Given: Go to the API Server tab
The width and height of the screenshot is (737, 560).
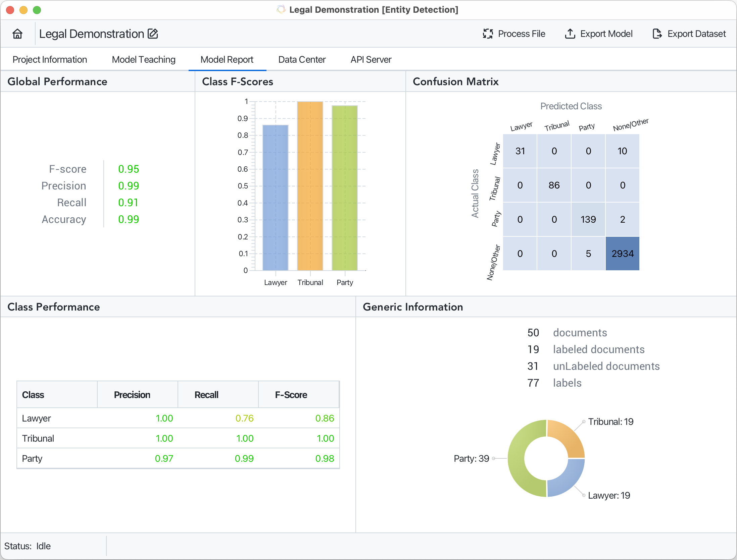Looking at the screenshot, I should [x=371, y=60].
